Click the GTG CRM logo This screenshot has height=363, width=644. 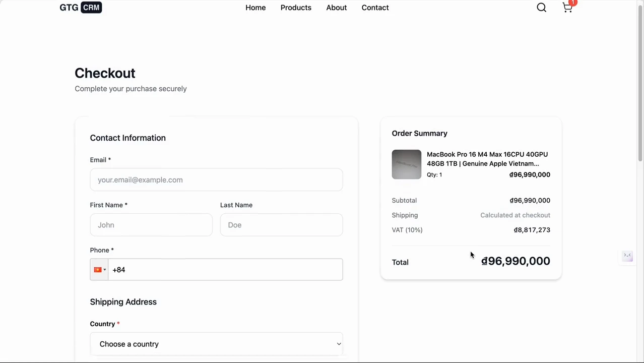tap(80, 8)
